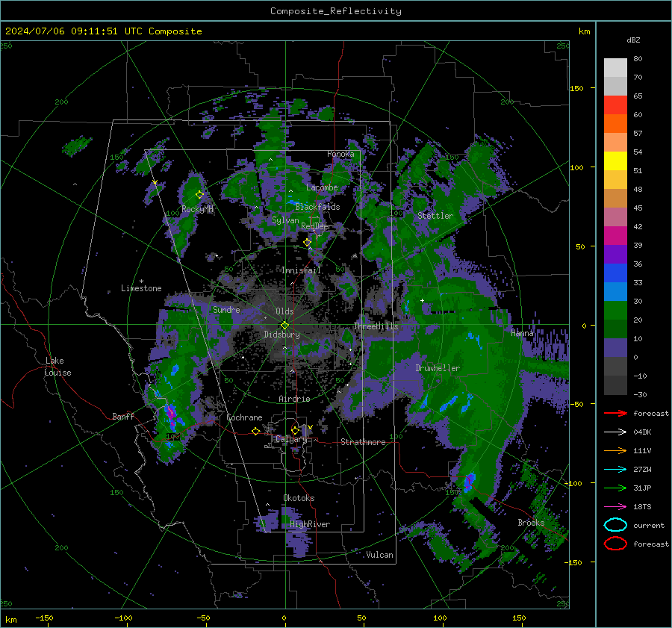Select the yellow 54 dBZ color swatch

coord(615,161)
